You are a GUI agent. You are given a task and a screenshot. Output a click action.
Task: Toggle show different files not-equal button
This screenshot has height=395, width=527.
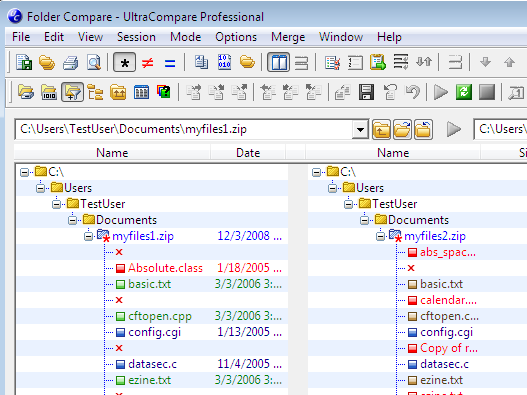(148, 63)
